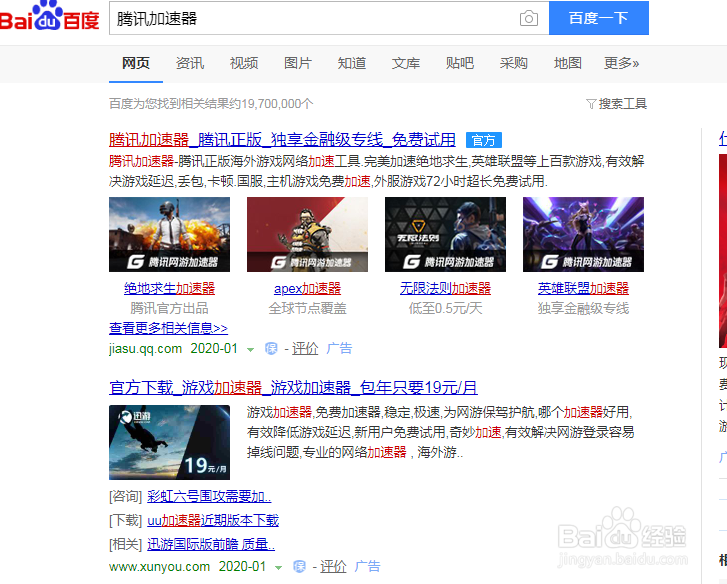The width and height of the screenshot is (727, 584).
Task: Expand dropdown arrow after www.xunyou.com 2020-01
Action: (x=279, y=567)
